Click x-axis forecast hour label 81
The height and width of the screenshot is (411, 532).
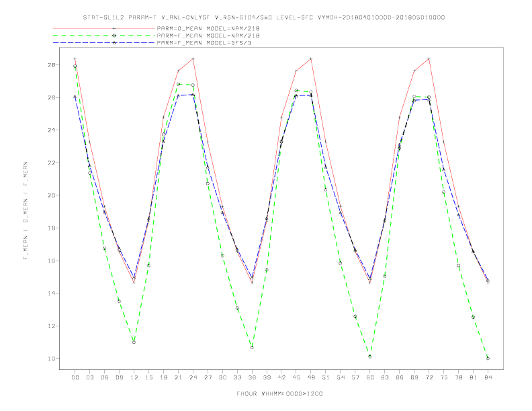pos(474,377)
